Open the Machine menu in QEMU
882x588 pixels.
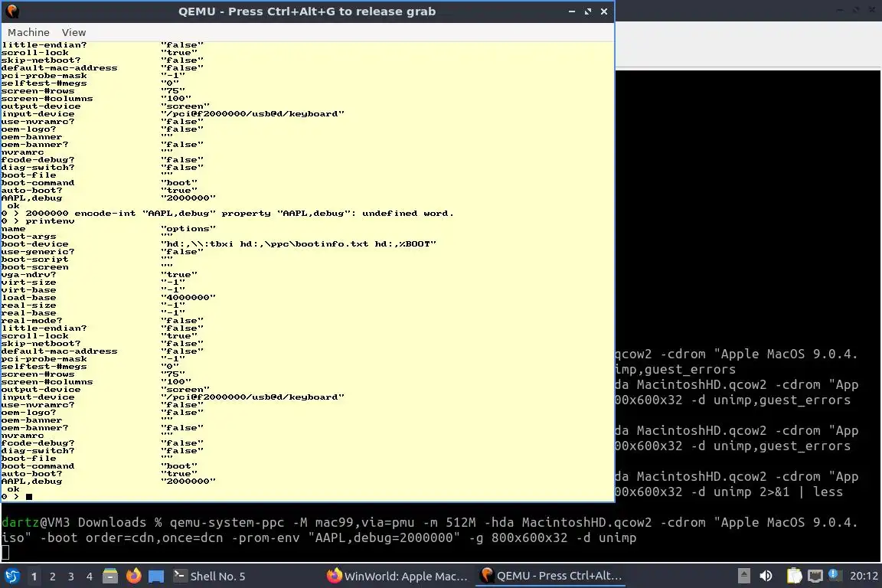click(28, 33)
